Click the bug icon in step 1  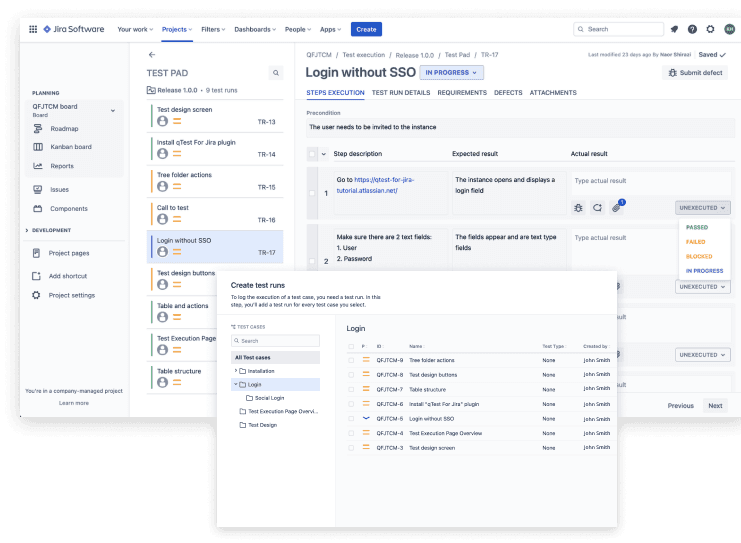(x=579, y=208)
